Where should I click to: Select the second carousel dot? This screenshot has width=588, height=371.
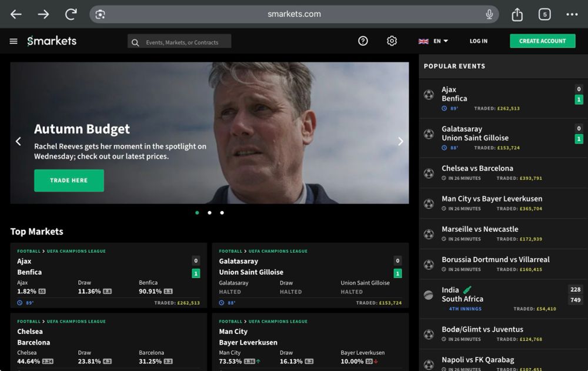210,213
